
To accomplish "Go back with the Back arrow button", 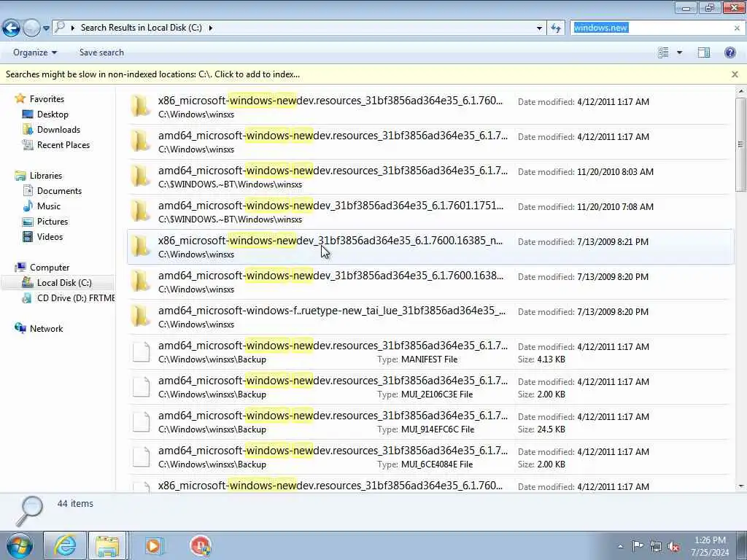I will click(x=12, y=28).
